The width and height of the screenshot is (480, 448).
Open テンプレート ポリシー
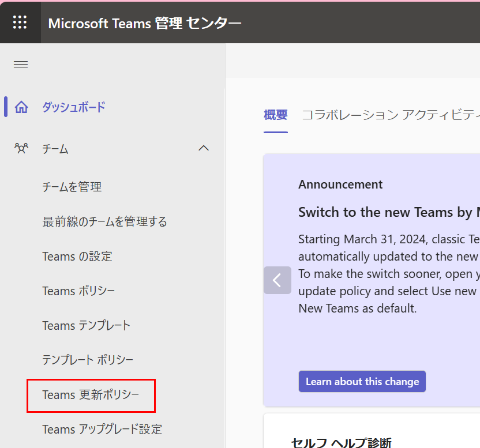pos(88,360)
